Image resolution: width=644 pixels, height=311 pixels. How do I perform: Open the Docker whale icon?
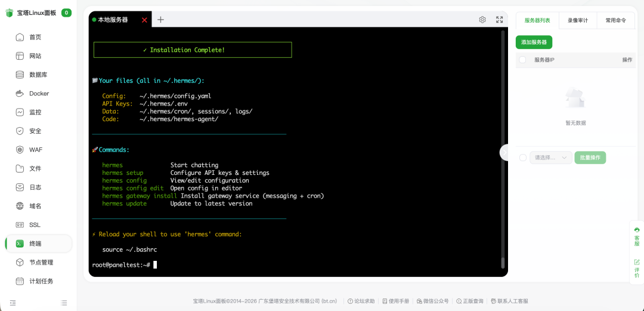[20, 93]
